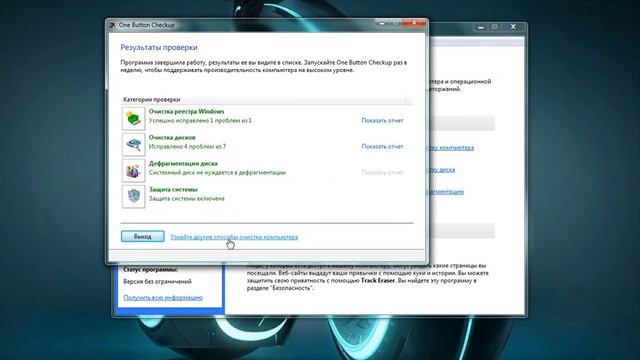Click 'Версия без ограничений' status text
Image resolution: width=640 pixels, height=360 pixels.
[x=157, y=282]
